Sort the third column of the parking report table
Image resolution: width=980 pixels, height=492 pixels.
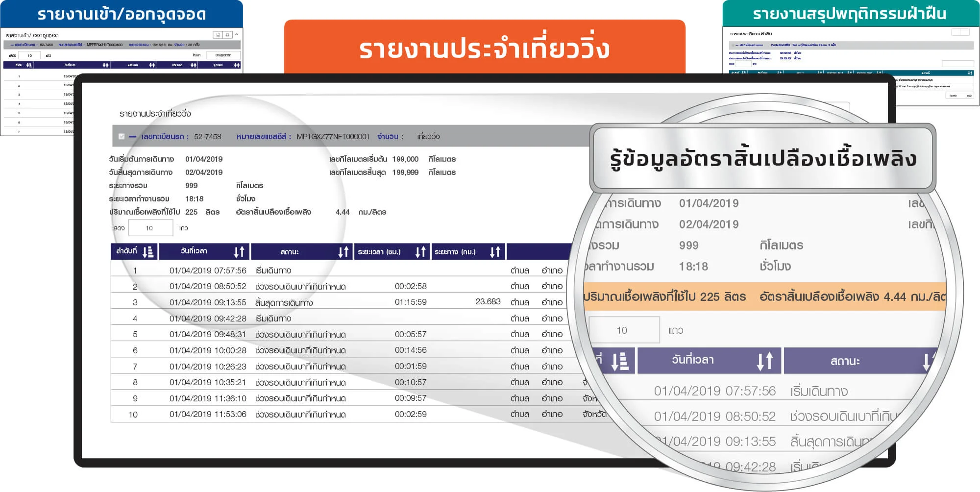click(152, 65)
